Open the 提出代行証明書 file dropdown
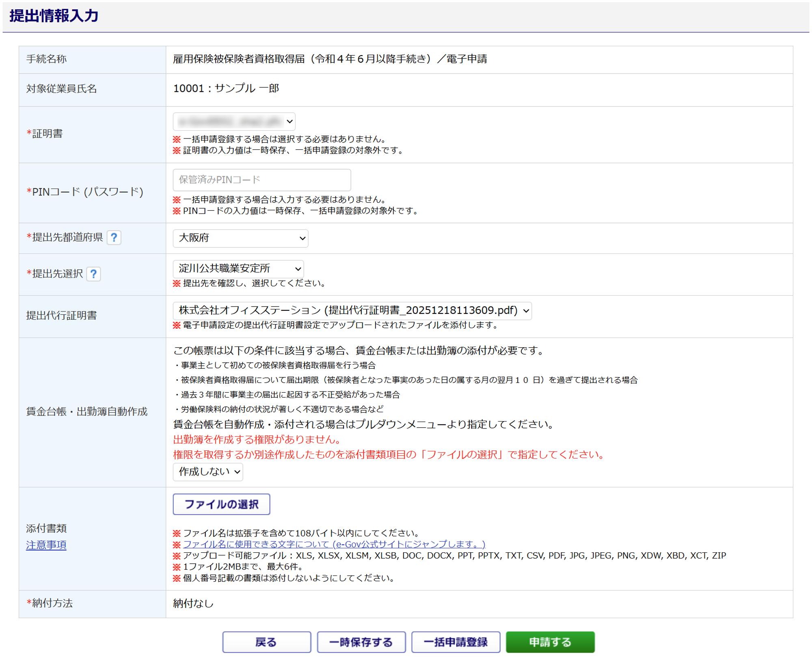Screen dimensions: 812x664 352,311
